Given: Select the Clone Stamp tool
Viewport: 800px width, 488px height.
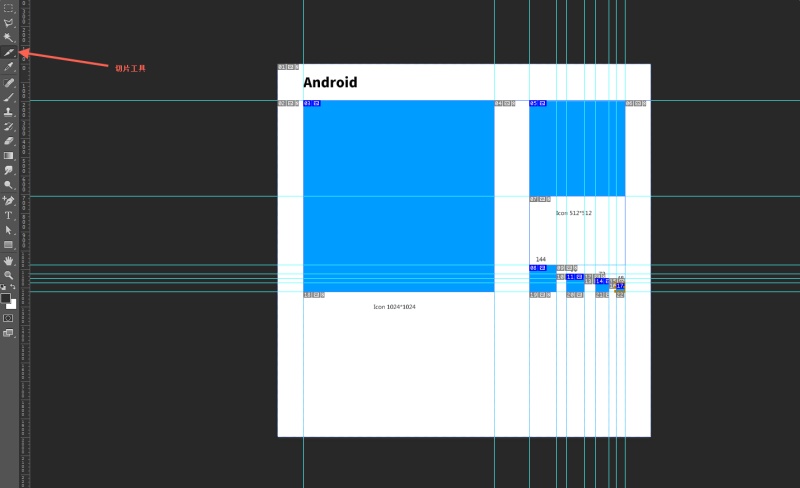Looking at the screenshot, I should click(x=8, y=112).
